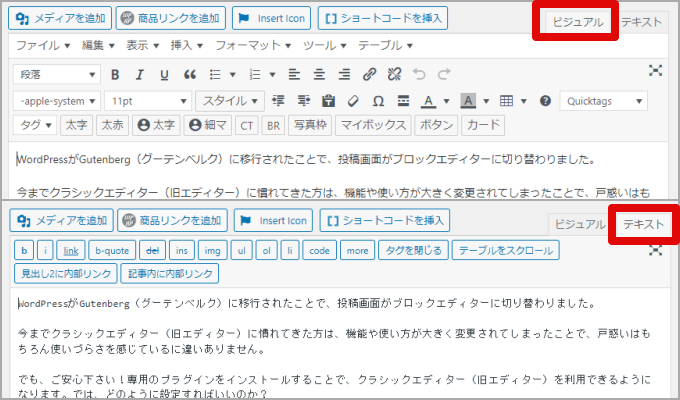Open the keyboard shortcuts help question icon
The image size is (680, 400).
[x=546, y=101]
